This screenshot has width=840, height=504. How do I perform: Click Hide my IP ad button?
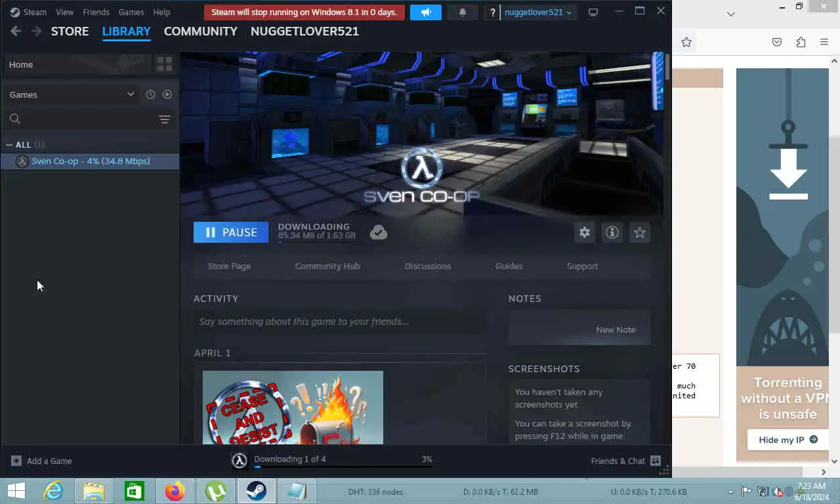pos(788,440)
